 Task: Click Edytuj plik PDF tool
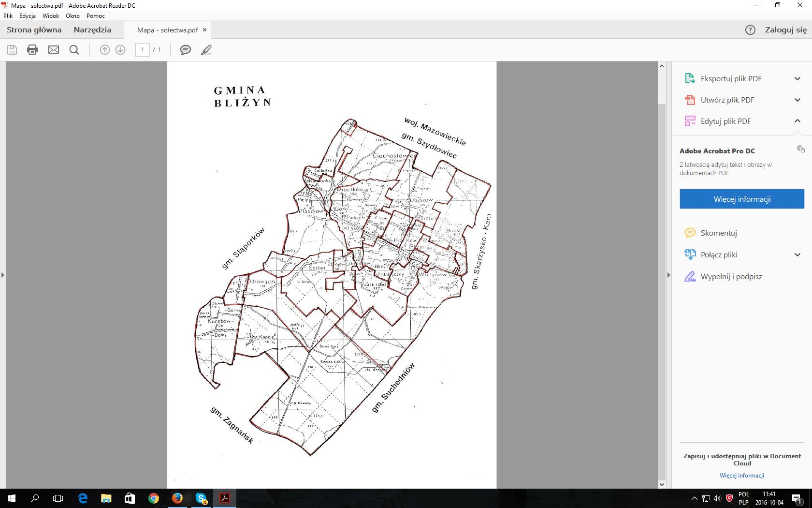[x=726, y=121]
